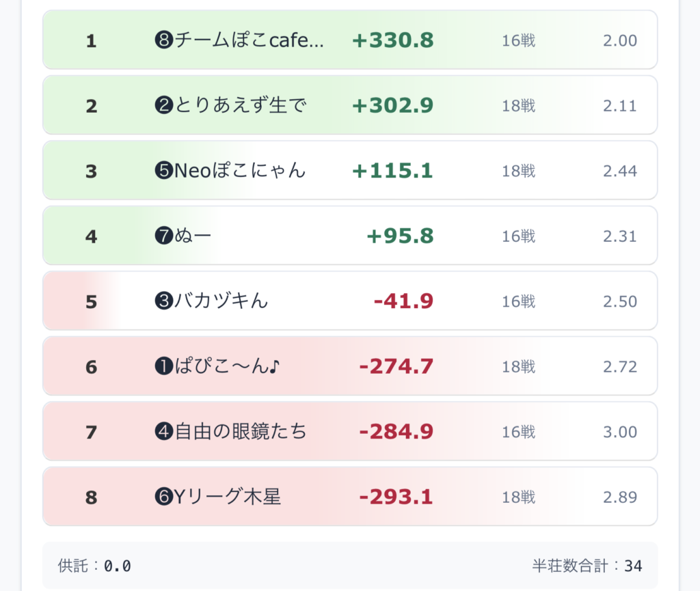Click the -41.9 score value
700x591 pixels.
point(403,301)
